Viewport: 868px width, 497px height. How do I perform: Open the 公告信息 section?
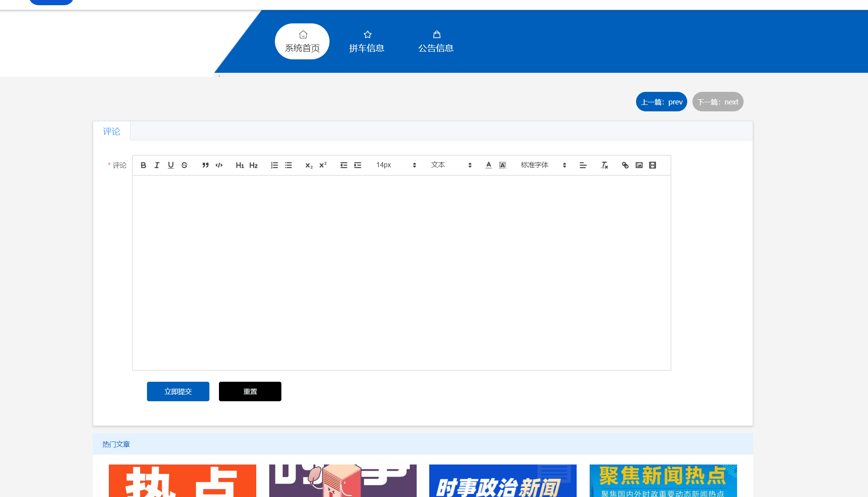click(x=436, y=41)
